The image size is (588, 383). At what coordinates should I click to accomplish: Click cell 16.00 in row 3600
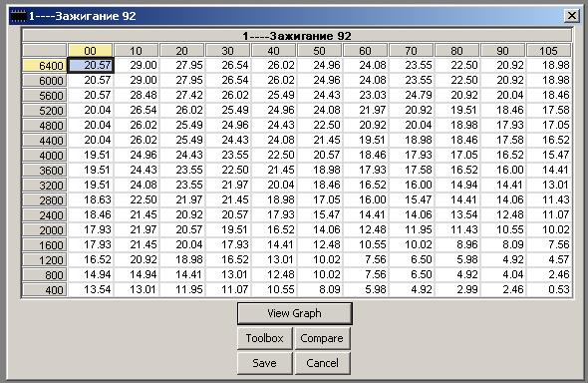click(x=503, y=170)
